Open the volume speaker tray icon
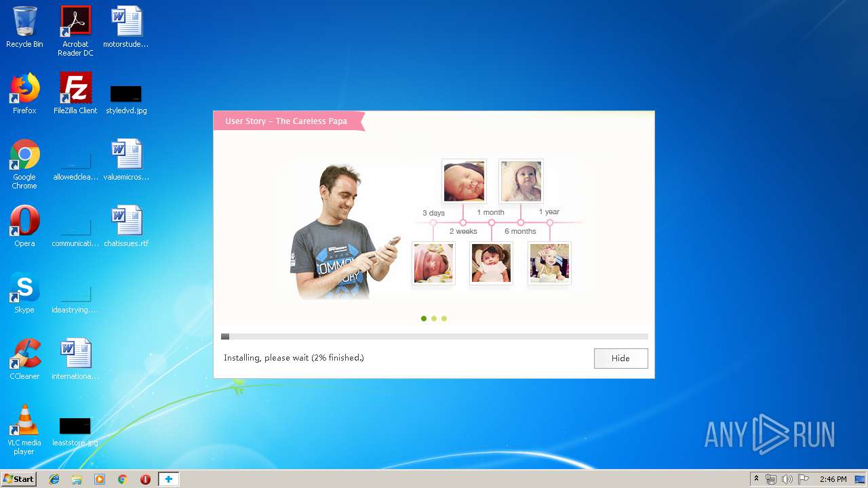868x488 pixels. point(787,479)
